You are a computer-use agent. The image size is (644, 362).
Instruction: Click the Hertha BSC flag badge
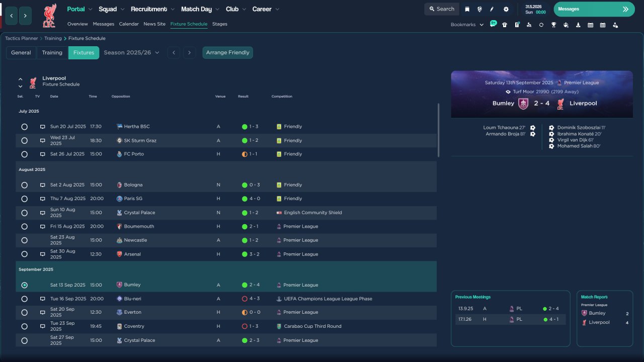(119, 127)
